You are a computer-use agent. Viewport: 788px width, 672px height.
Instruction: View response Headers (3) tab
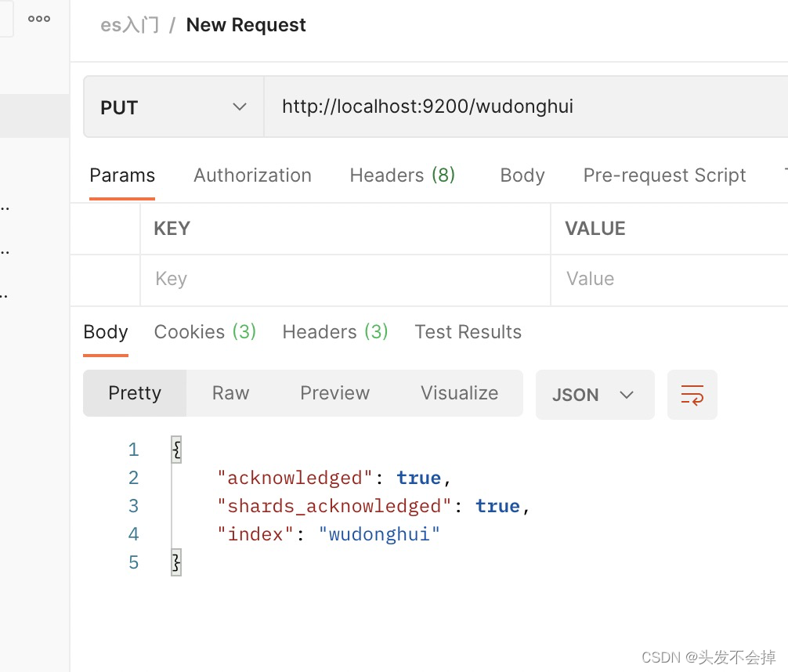[x=335, y=332]
